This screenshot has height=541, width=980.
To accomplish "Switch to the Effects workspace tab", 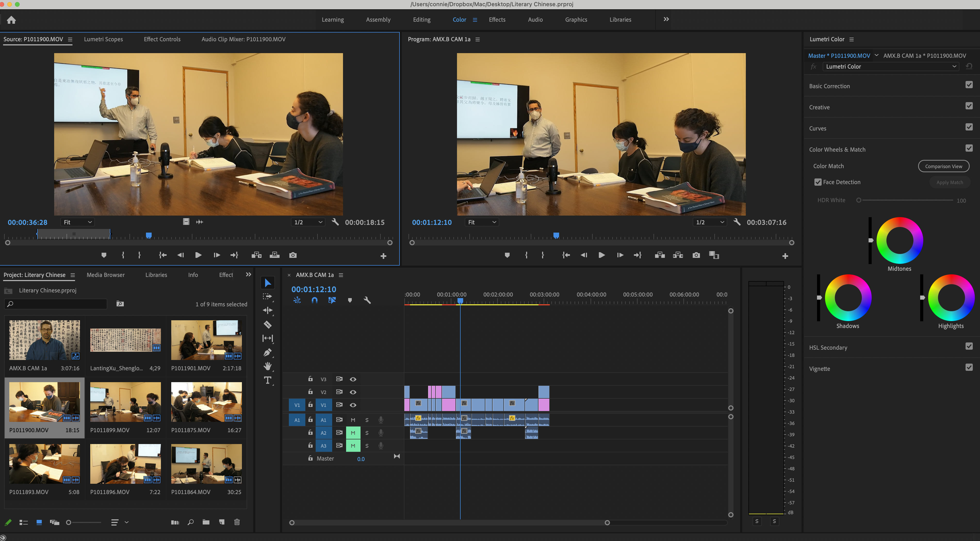I will 497,20.
